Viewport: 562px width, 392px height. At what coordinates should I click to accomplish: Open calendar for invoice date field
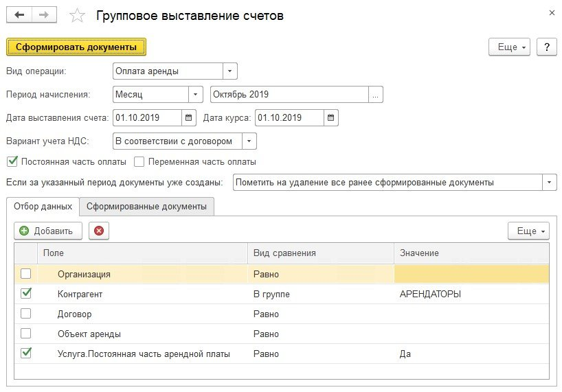click(189, 118)
